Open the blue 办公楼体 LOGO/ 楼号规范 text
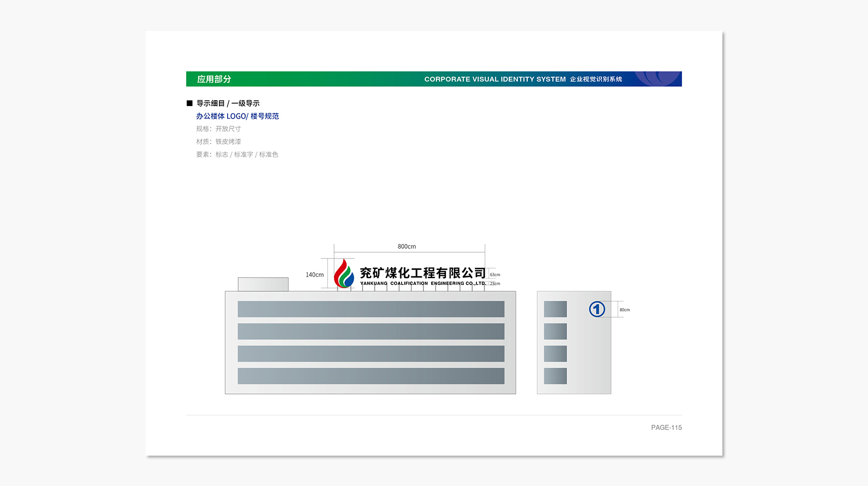The height and width of the screenshot is (486, 868). [x=237, y=116]
